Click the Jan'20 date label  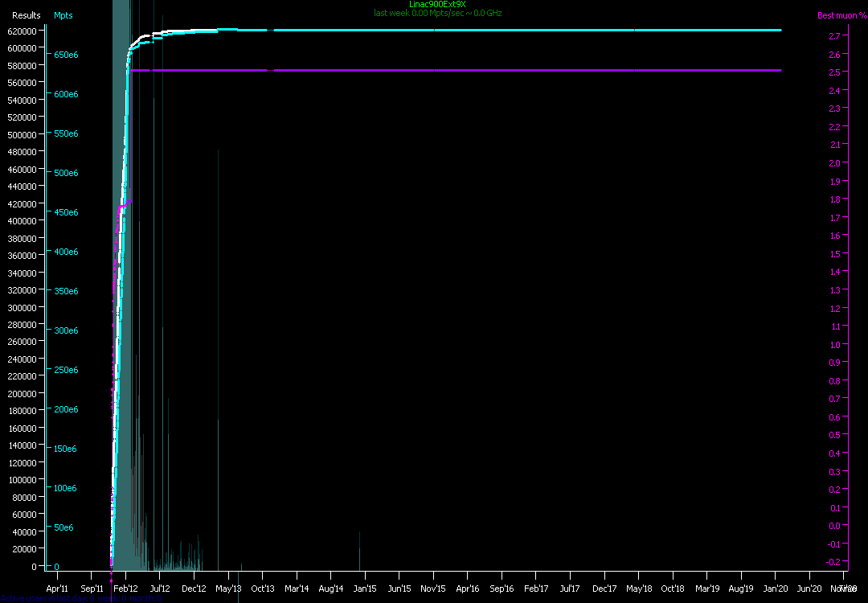tap(776, 589)
